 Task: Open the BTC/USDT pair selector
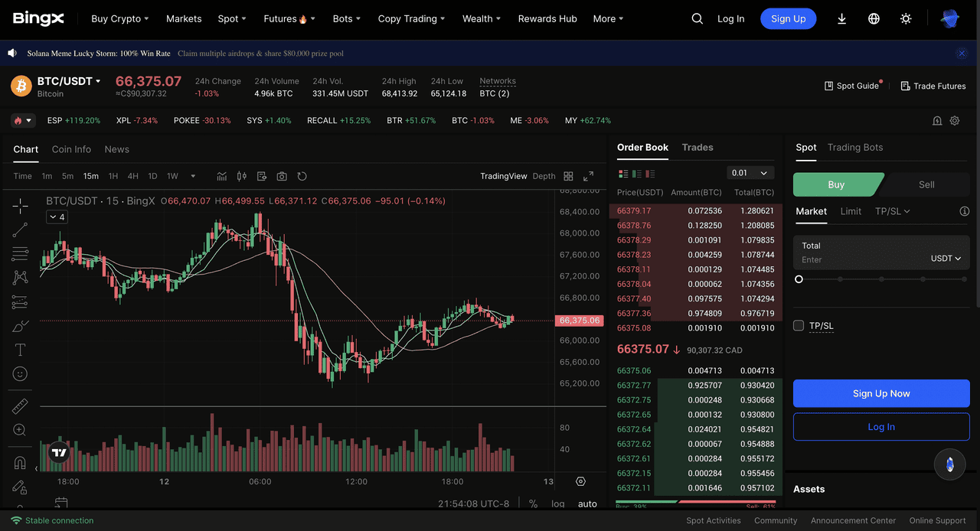coord(69,81)
